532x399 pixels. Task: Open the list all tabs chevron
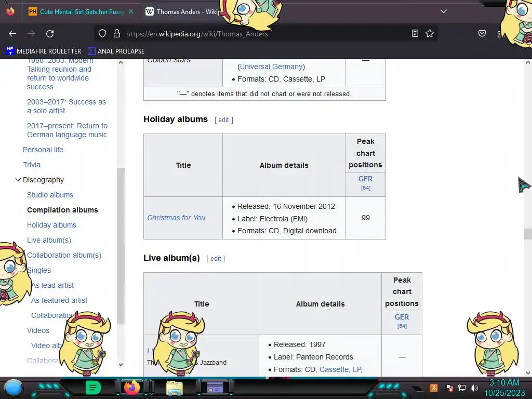tap(444, 11)
